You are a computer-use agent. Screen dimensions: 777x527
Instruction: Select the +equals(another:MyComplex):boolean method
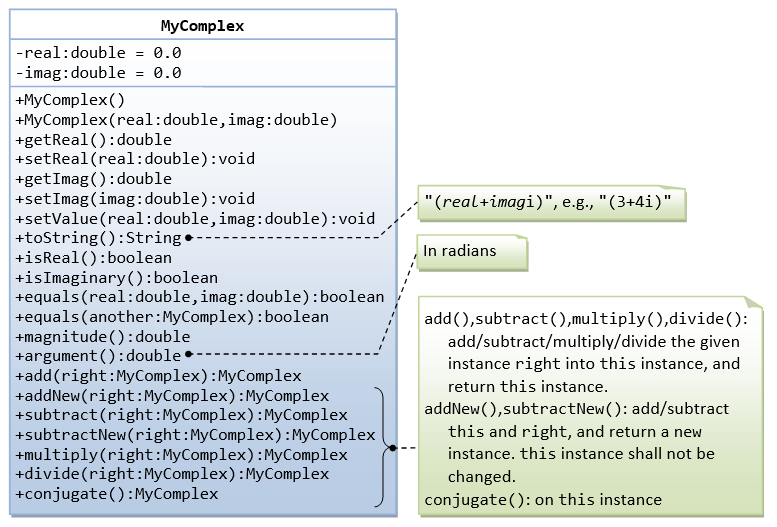[x=172, y=317]
